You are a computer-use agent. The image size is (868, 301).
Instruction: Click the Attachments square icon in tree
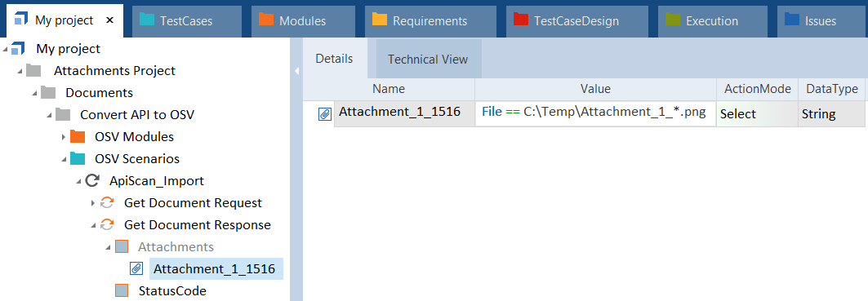tap(122, 247)
